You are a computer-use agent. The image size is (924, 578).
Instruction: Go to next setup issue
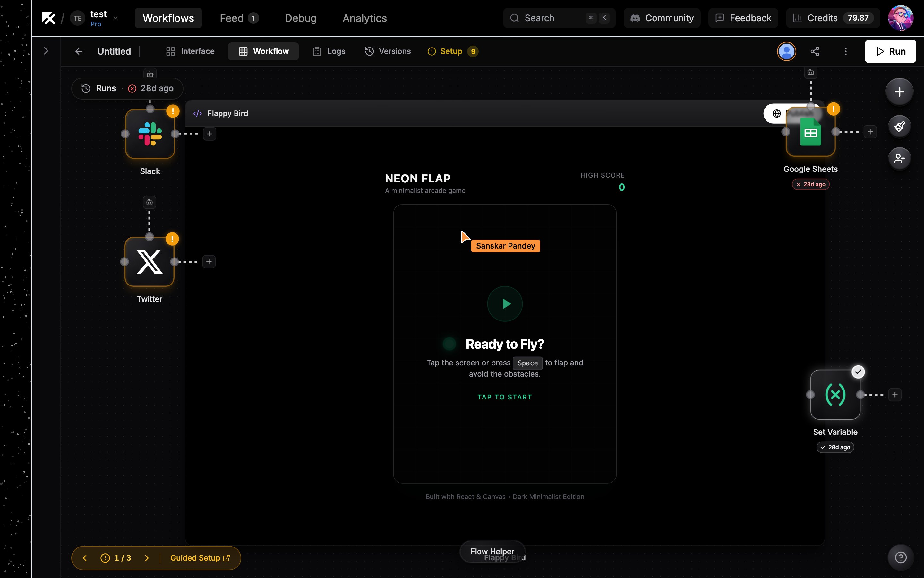pyautogui.click(x=147, y=558)
